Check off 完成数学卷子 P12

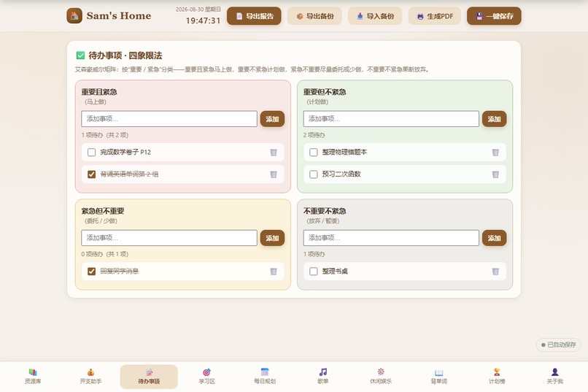(x=91, y=153)
